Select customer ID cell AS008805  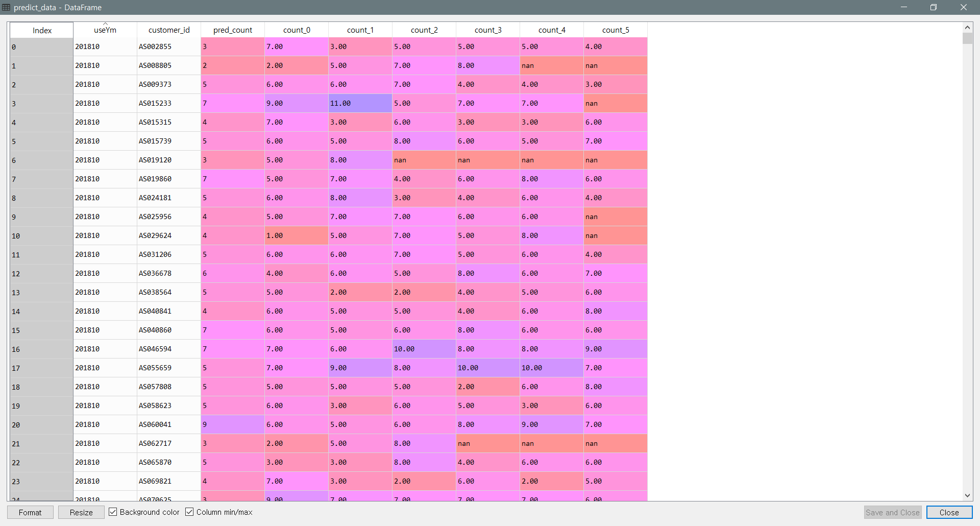pos(169,65)
